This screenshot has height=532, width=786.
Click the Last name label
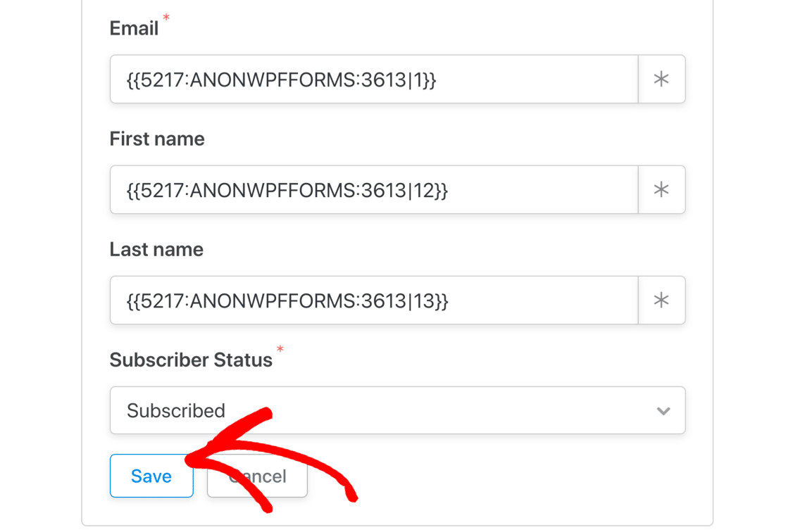click(x=156, y=250)
